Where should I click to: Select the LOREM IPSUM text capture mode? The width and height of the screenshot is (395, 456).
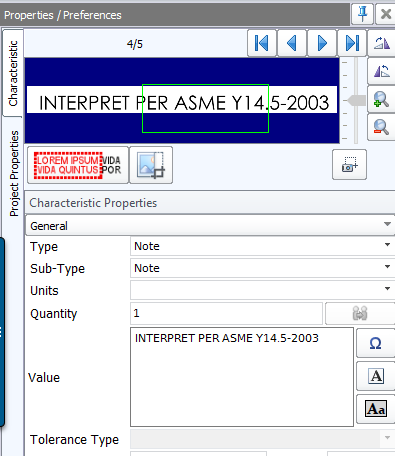tap(78, 165)
